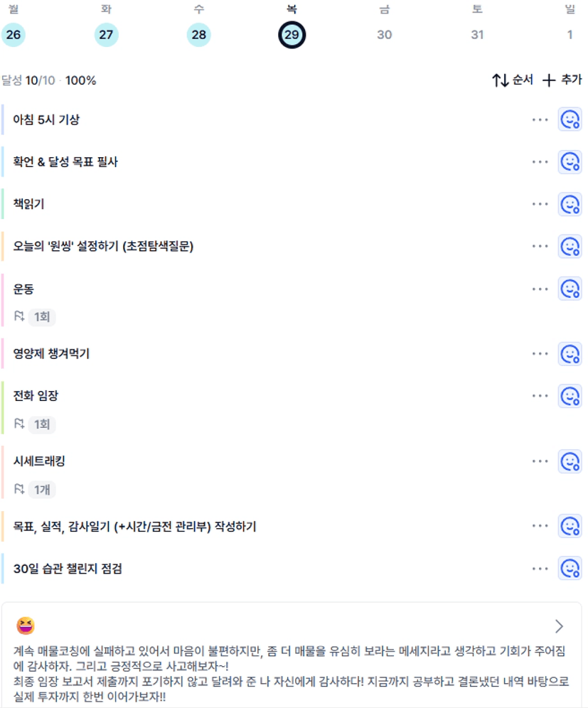Screen dimensions: 588x708
Task: Open the three-dot menu for 오늘의 '원씽' 설정하기
Action: tap(540, 247)
